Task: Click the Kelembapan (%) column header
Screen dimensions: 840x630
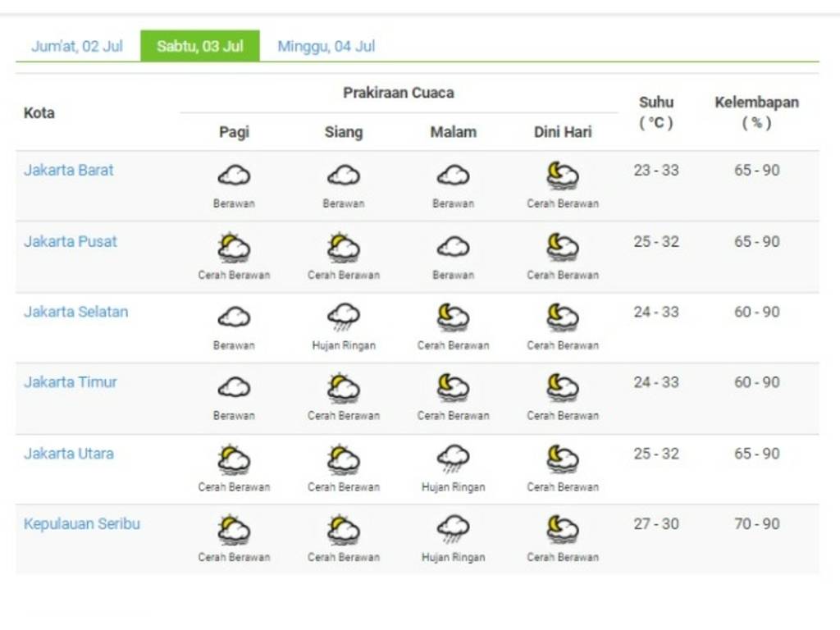Action: (x=756, y=112)
